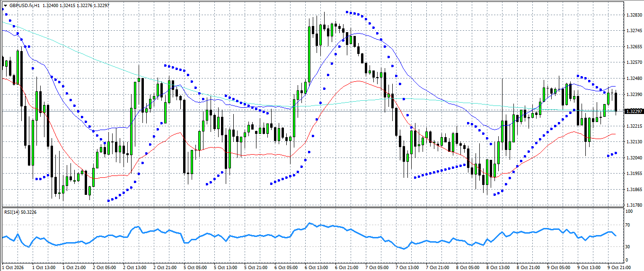Click the 7 Oct 13:00 time label
The width and height of the screenshot is (644, 271).
(407, 267)
